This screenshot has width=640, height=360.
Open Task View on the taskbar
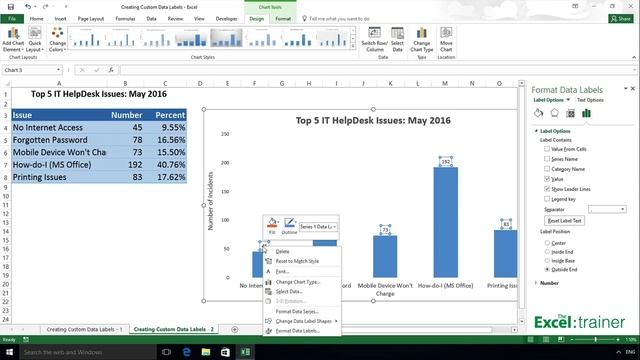[x=166, y=352]
